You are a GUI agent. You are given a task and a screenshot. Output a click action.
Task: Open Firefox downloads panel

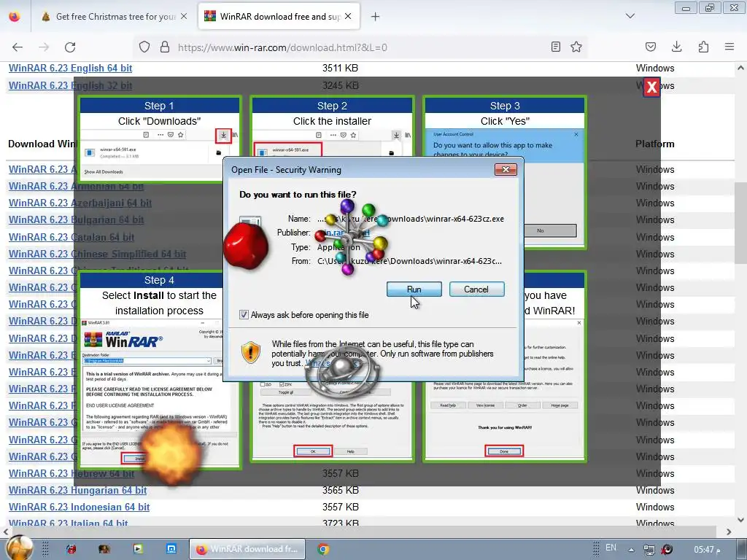676,47
